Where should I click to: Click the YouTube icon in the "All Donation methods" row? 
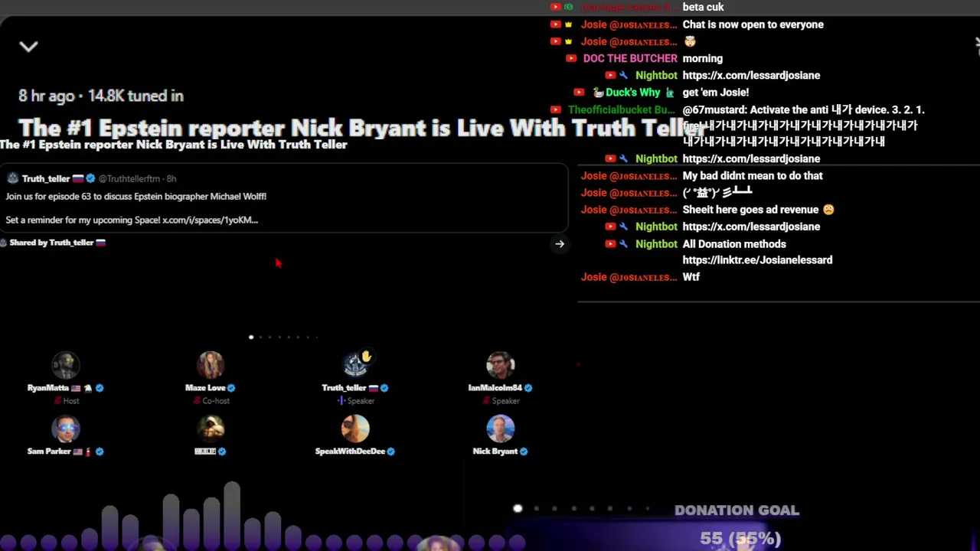[610, 244]
